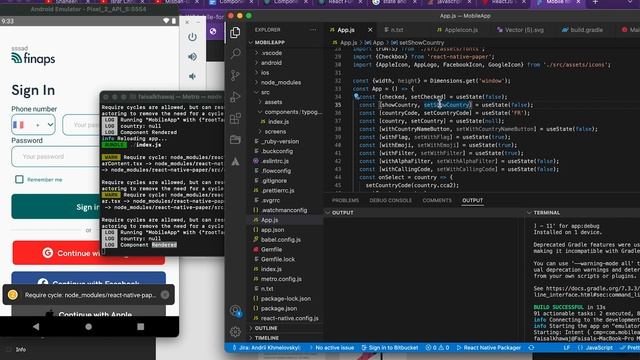
Task: Click Sign in to Bitbucket status item
Action: 390,348
